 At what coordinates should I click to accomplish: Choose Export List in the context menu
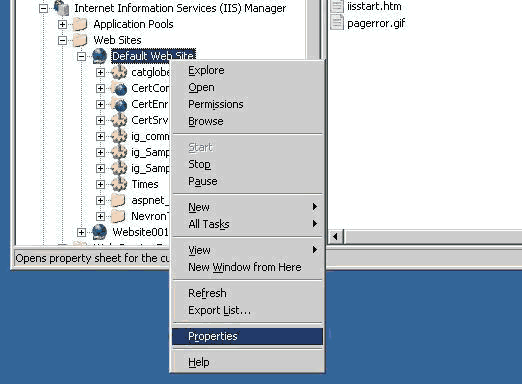(247, 310)
